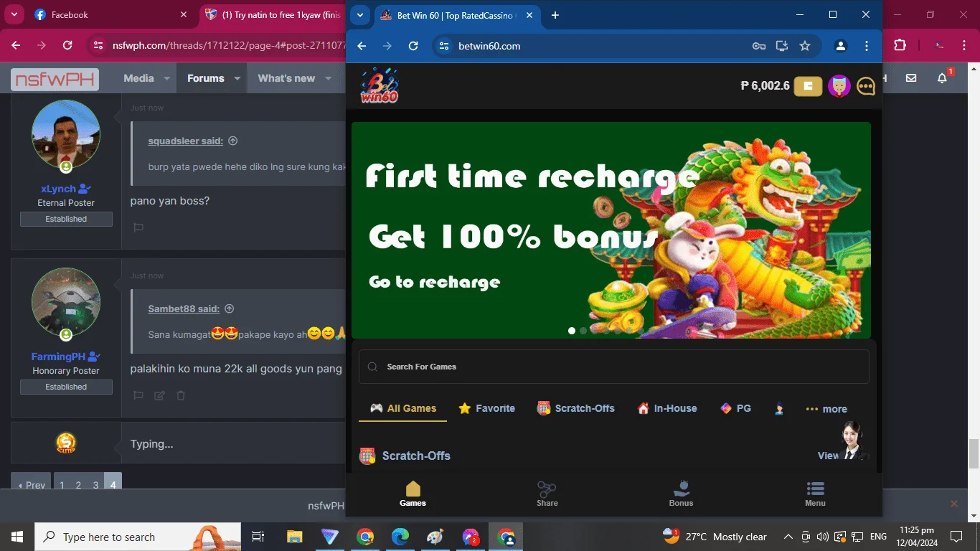Viewport: 980px width, 551px height.
Task: Open the wallet button beside the balance
Action: (x=808, y=86)
